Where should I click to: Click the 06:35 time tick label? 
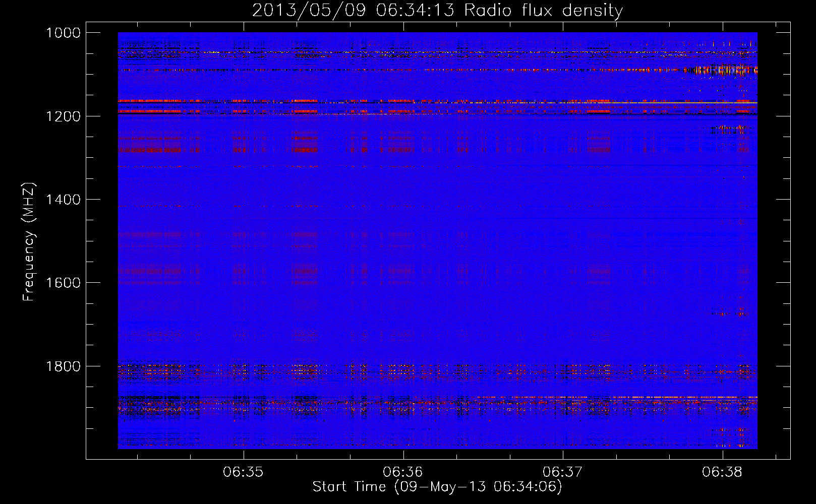pyautogui.click(x=243, y=472)
